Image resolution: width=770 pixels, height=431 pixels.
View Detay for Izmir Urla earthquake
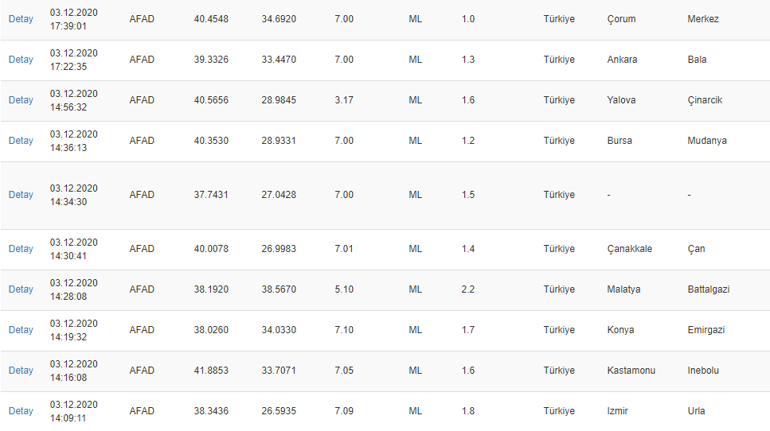(21, 410)
